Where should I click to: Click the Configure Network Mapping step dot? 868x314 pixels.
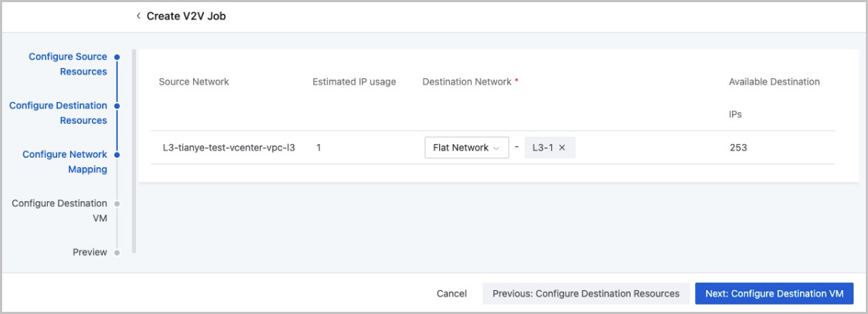pyautogui.click(x=117, y=154)
